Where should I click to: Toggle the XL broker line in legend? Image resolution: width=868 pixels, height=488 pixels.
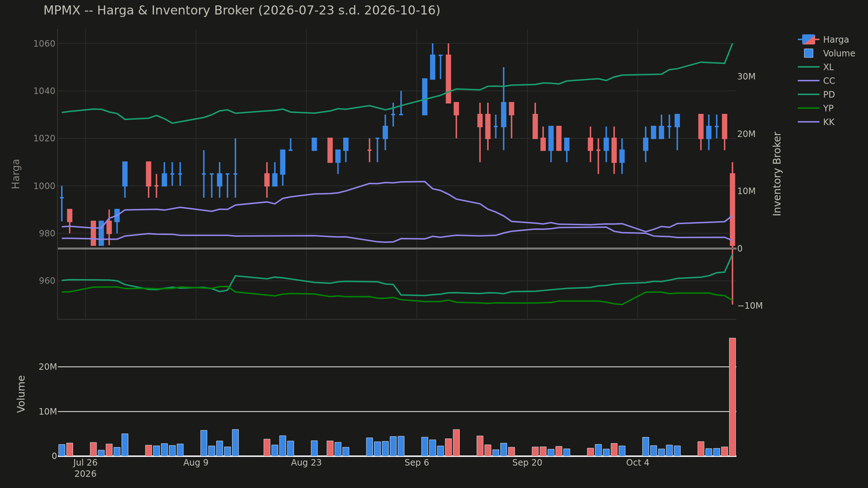pos(816,67)
